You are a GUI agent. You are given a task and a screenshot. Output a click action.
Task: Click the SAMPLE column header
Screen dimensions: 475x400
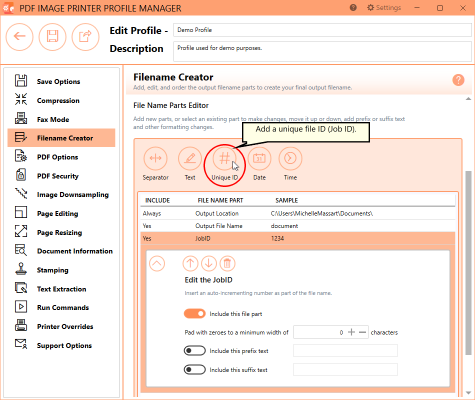tap(286, 200)
